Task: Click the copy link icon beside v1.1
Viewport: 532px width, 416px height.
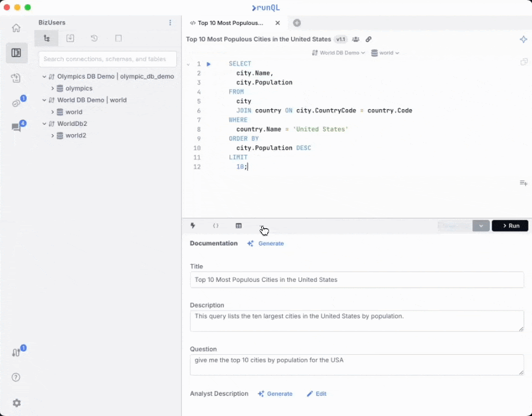Action: pos(368,39)
